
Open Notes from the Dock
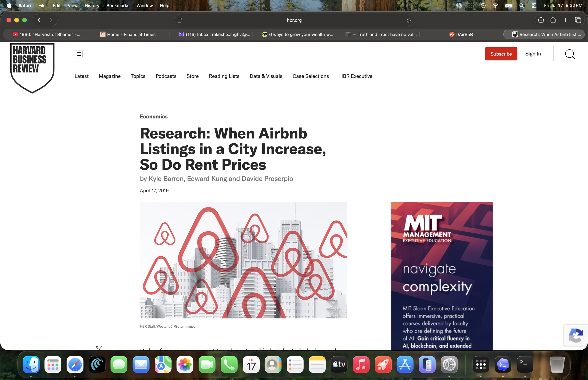coord(317,364)
